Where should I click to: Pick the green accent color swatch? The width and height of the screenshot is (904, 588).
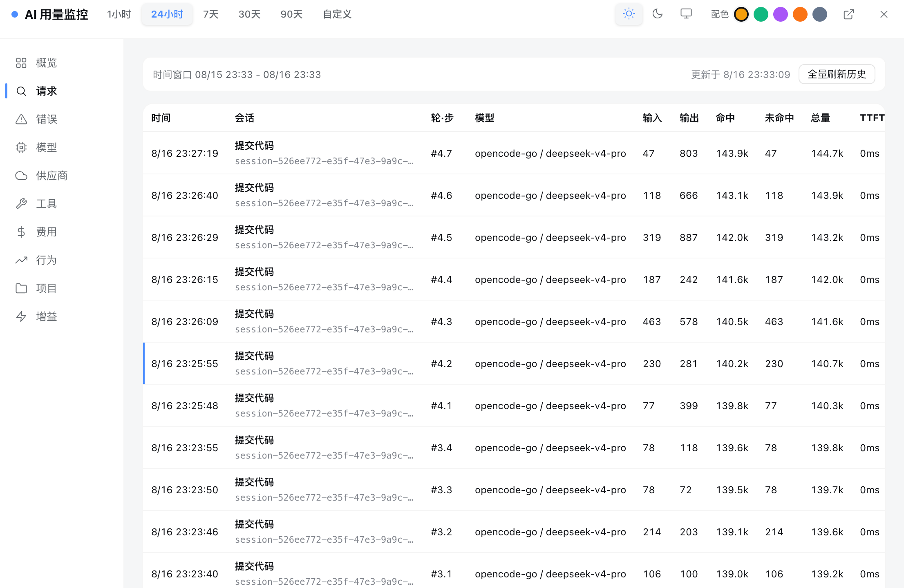pos(761,14)
